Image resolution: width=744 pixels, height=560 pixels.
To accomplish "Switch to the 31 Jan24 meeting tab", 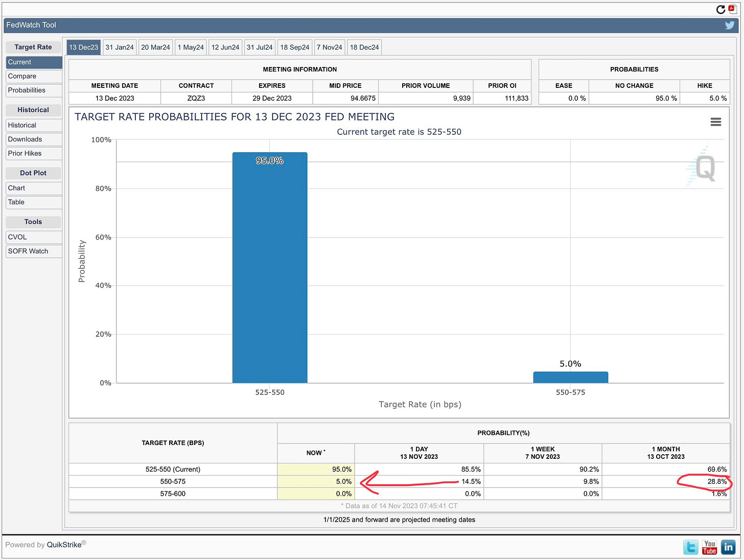I will (x=120, y=47).
